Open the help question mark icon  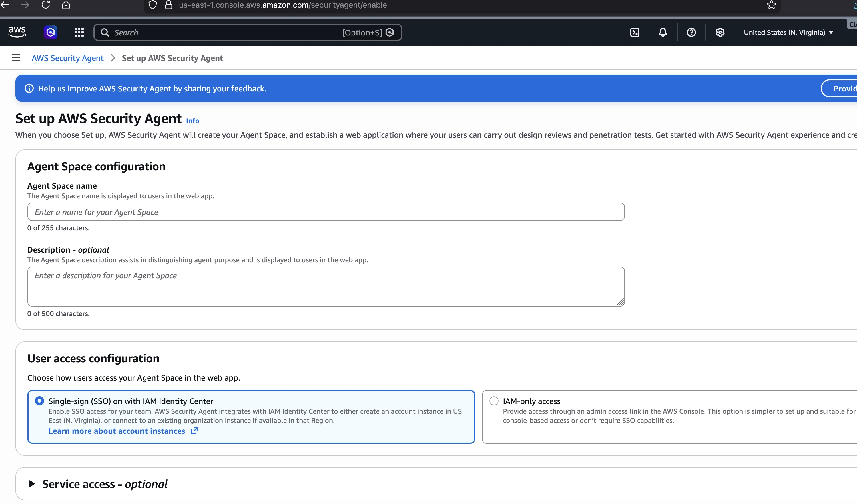691,32
